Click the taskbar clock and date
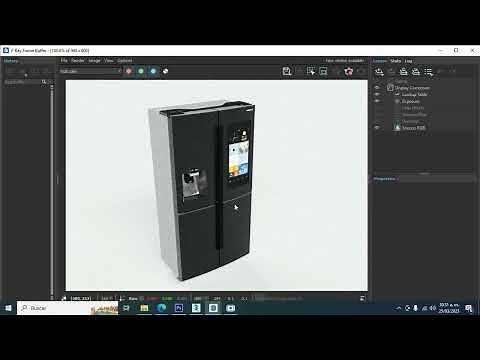Viewport: 480px width, 360px height. coord(449,308)
